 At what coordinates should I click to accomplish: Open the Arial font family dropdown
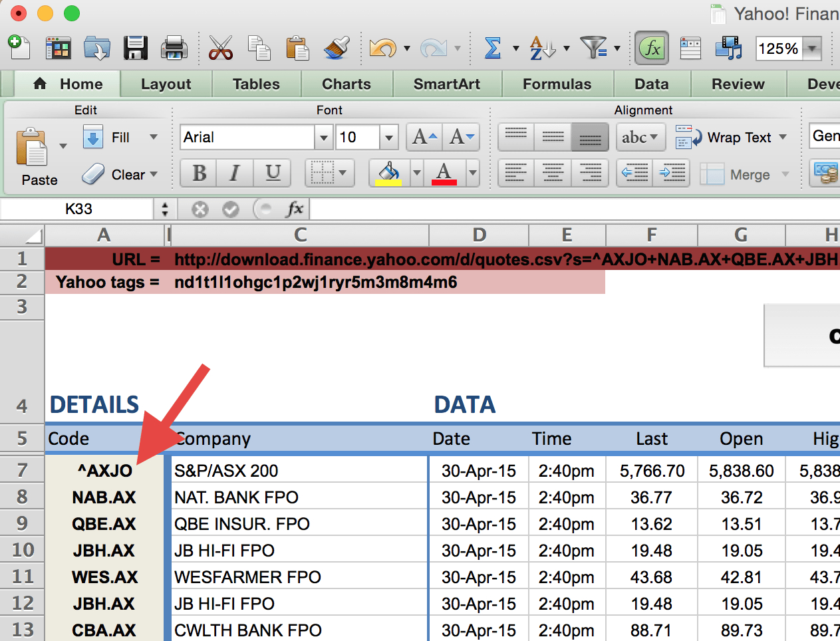[x=324, y=137]
